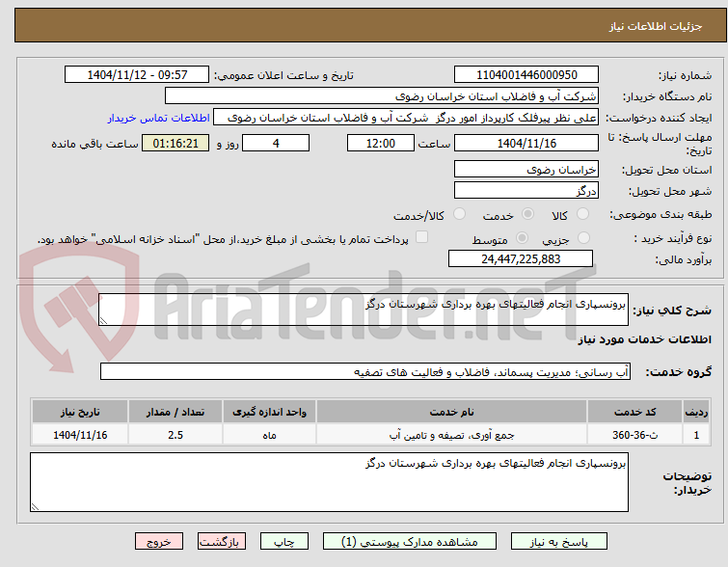This screenshot has width=728, height=567.
Task: Click the چاپ print button
Action: pos(284,542)
